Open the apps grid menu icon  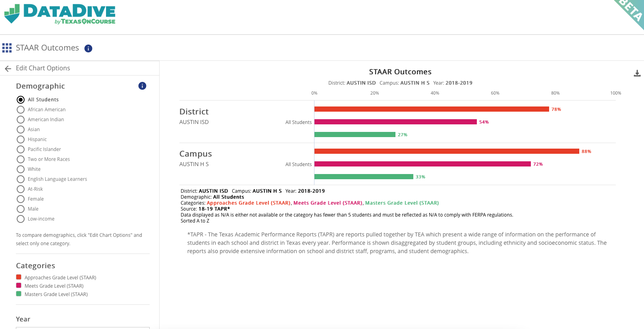[7, 48]
